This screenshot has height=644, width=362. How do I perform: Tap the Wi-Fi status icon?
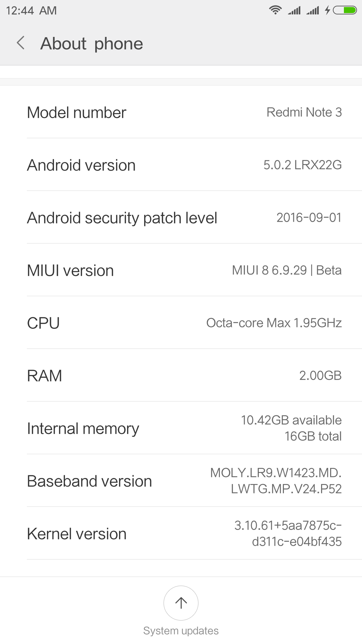pos(275,10)
